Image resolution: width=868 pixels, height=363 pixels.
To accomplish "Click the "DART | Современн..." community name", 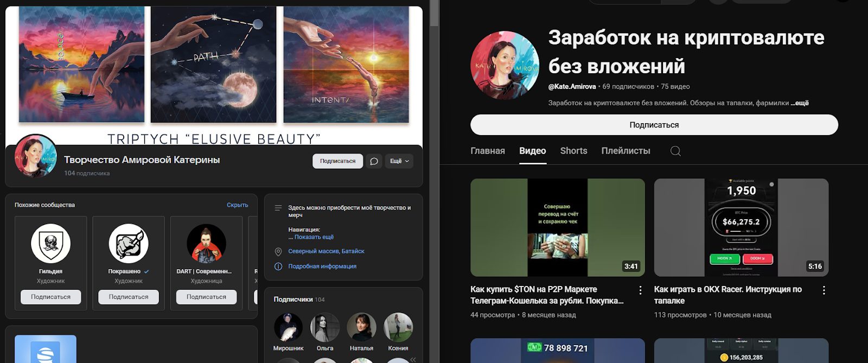I will (x=204, y=271).
